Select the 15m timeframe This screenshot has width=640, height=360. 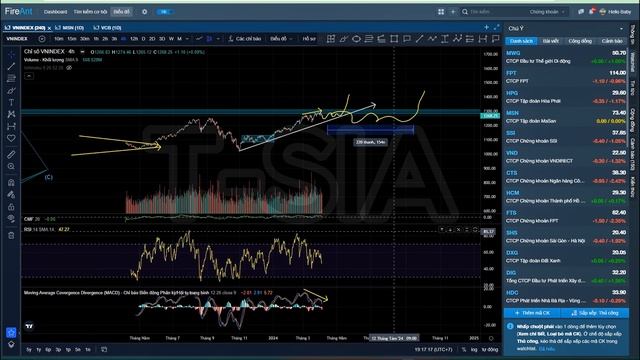click(72, 39)
